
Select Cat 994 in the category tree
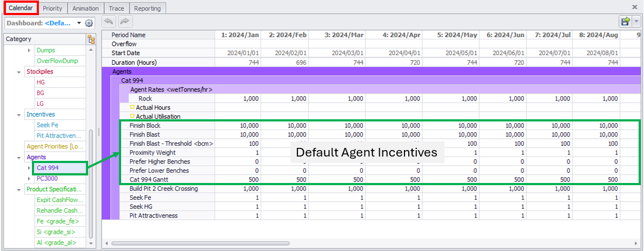pos(48,168)
